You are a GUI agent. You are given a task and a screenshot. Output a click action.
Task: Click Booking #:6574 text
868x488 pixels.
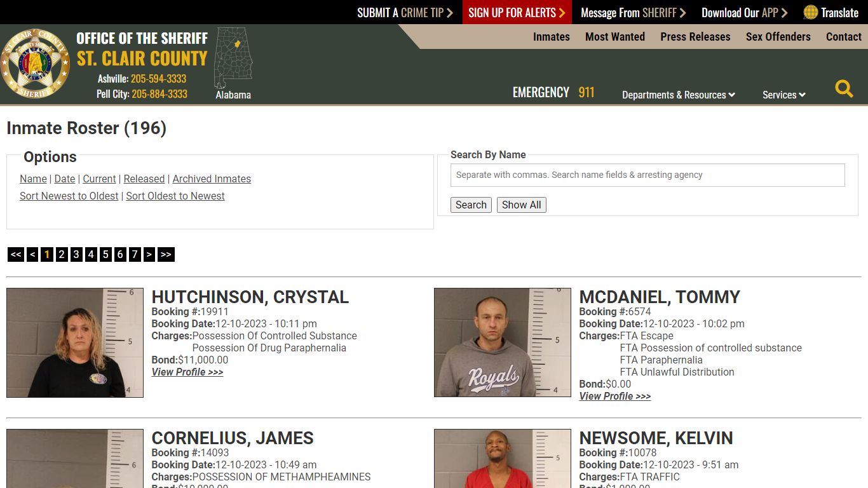pyautogui.click(x=615, y=312)
